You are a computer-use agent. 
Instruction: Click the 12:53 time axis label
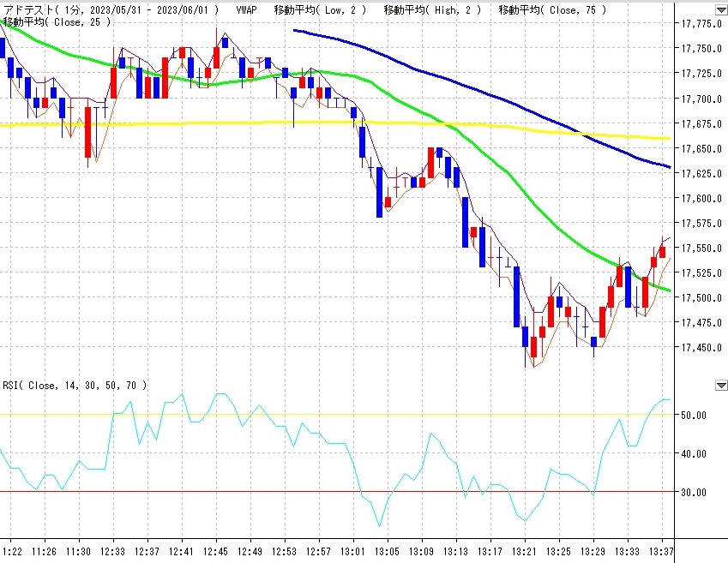(x=285, y=550)
